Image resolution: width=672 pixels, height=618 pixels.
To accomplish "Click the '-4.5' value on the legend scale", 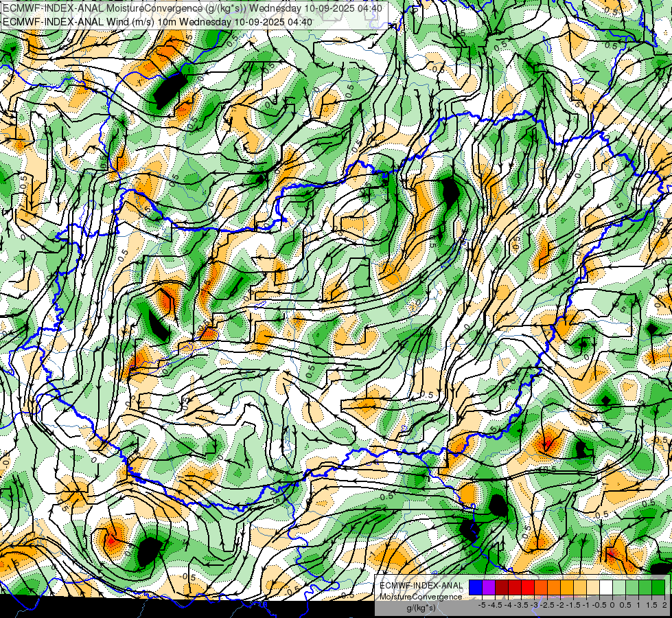I will 495,605.
